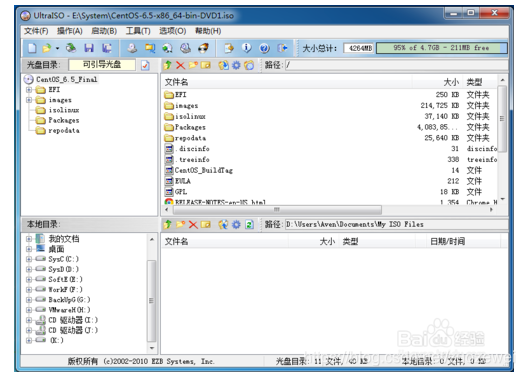Click Up folder icon in local toolbar
Viewport: 525px width, 376px height.
[x=168, y=224]
